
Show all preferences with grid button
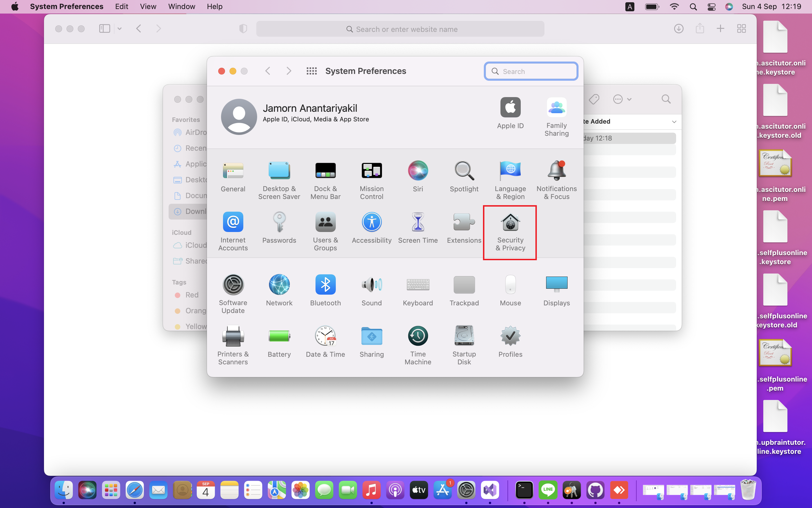click(312, 71)
